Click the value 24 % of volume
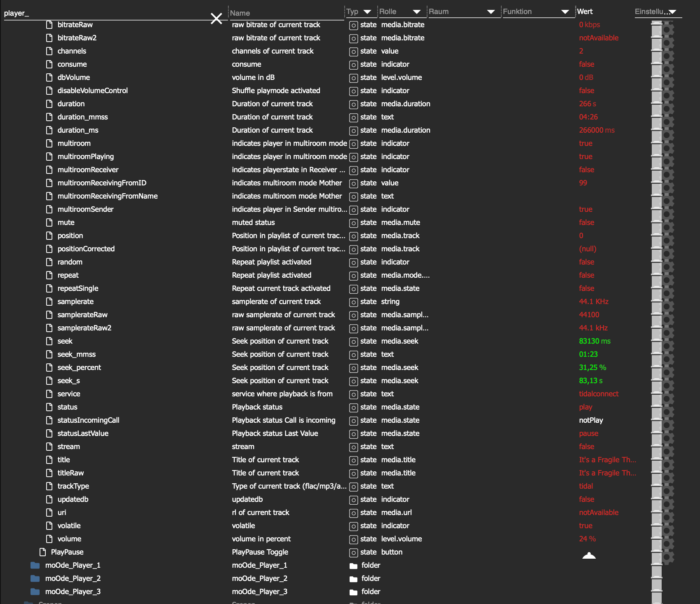700x604 pixels. point(587,539)
